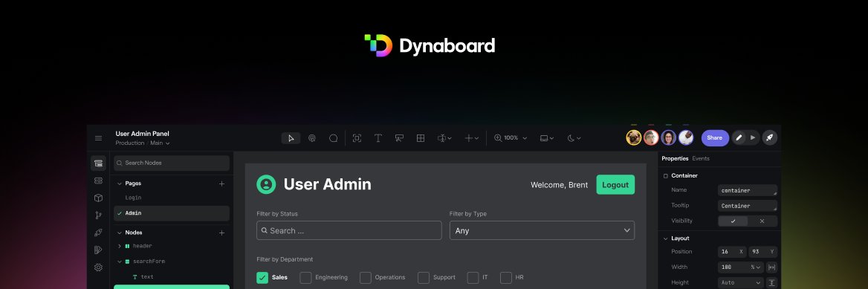Open the 100% zoom level dropdown
868x289 pixels.
tap(516, 138)
